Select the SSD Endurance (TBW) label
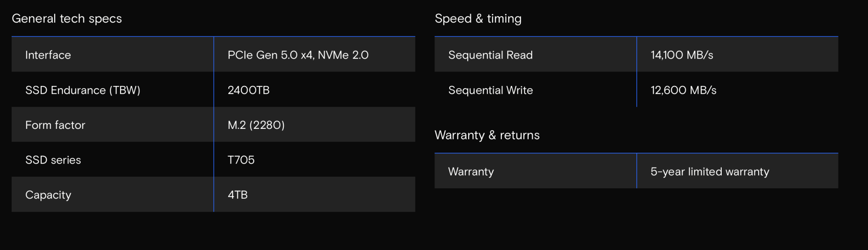Screen dimensions: 868x250 [83, 90]
